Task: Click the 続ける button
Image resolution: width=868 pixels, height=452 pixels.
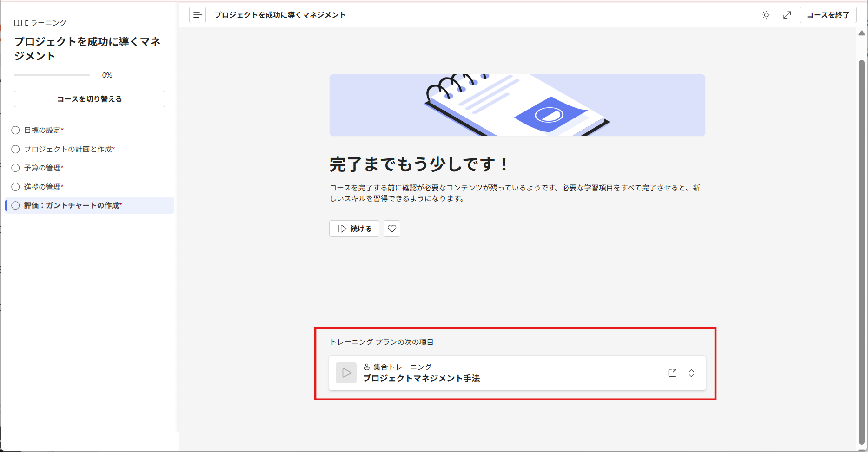Action: click(354, 229)
